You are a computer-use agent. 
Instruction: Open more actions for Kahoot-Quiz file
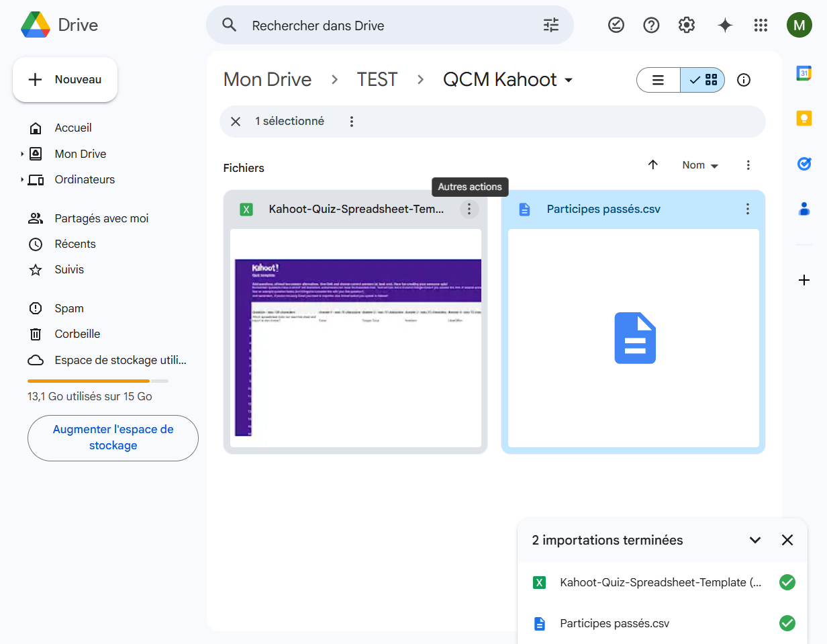[x=469, y=210]
